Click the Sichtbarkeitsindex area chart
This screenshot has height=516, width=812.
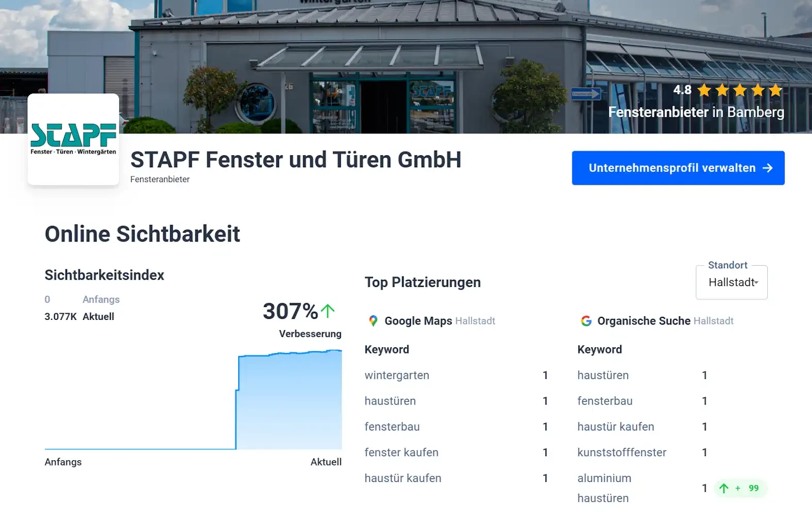click(x=193, y=400)
